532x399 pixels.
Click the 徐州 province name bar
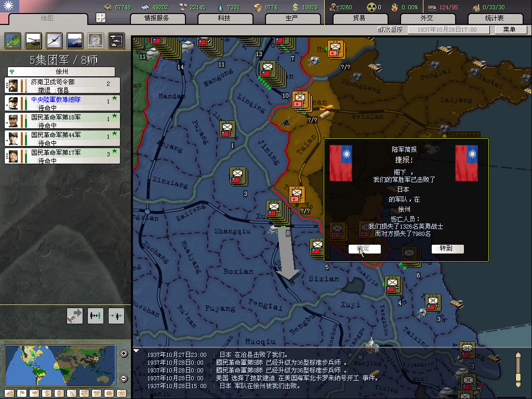(x=61, y=72)
